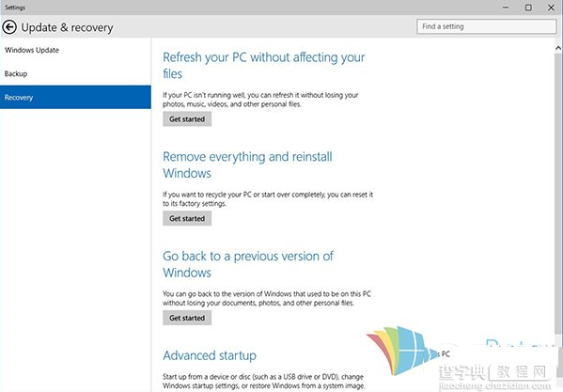Screen dimensions: 563x392
Task: Get started with Refresh your PC
Action: pos(187,118)
